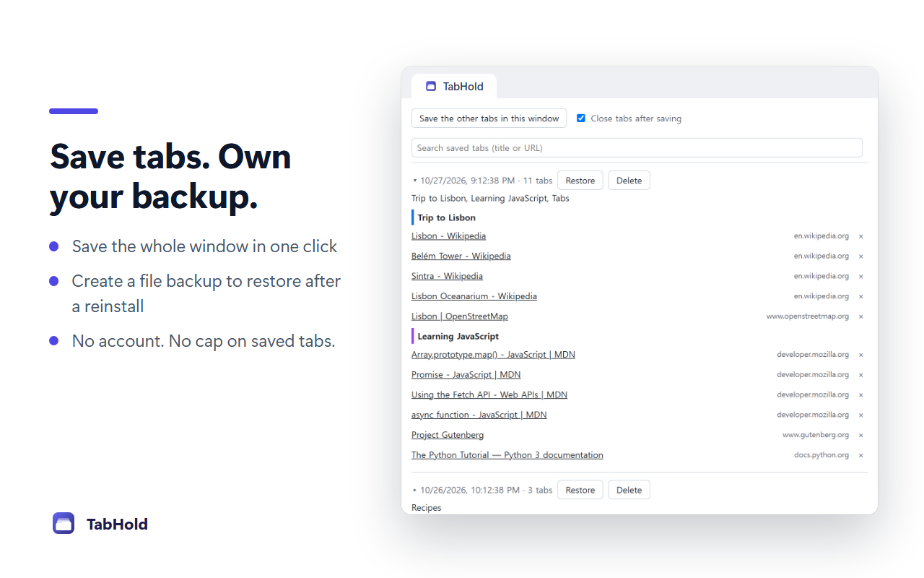Click the www.openstreetmap.org domain text
The height and width of the screenshot is (578, 924).
(808, 316)
